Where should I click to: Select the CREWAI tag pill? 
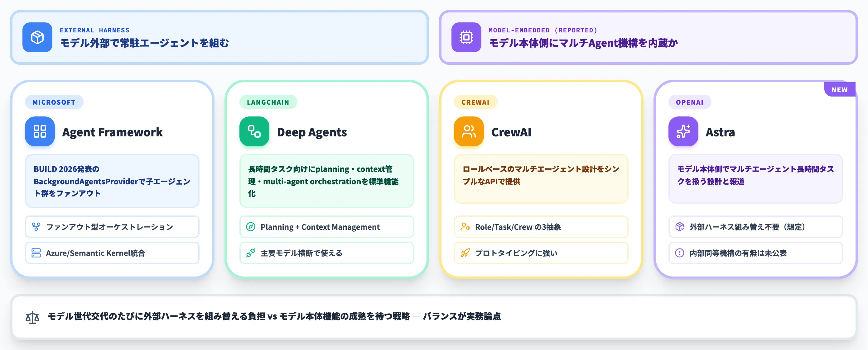point(475,102)
